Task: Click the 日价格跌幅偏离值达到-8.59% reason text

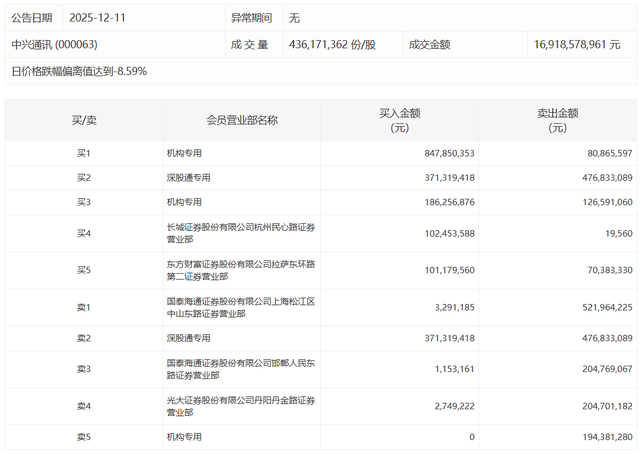Action: pyautogui.click(x=79, y=71)
